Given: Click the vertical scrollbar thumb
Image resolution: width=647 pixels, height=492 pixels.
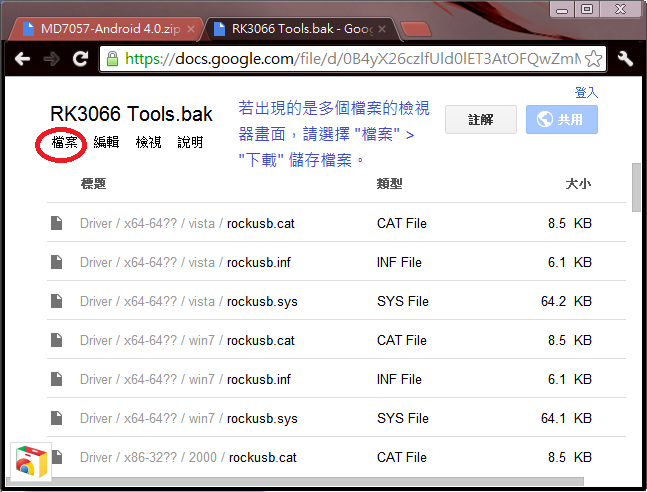Looking at the screenshot, I should click(x=636, y=188).
